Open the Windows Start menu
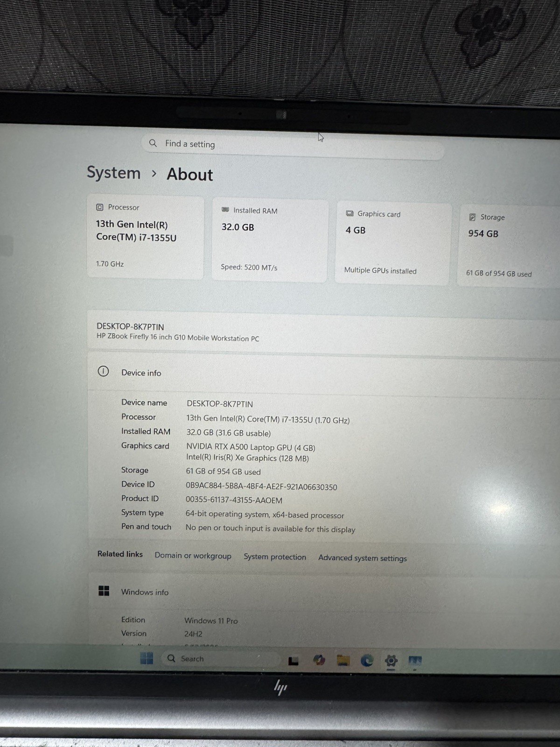 147,658
